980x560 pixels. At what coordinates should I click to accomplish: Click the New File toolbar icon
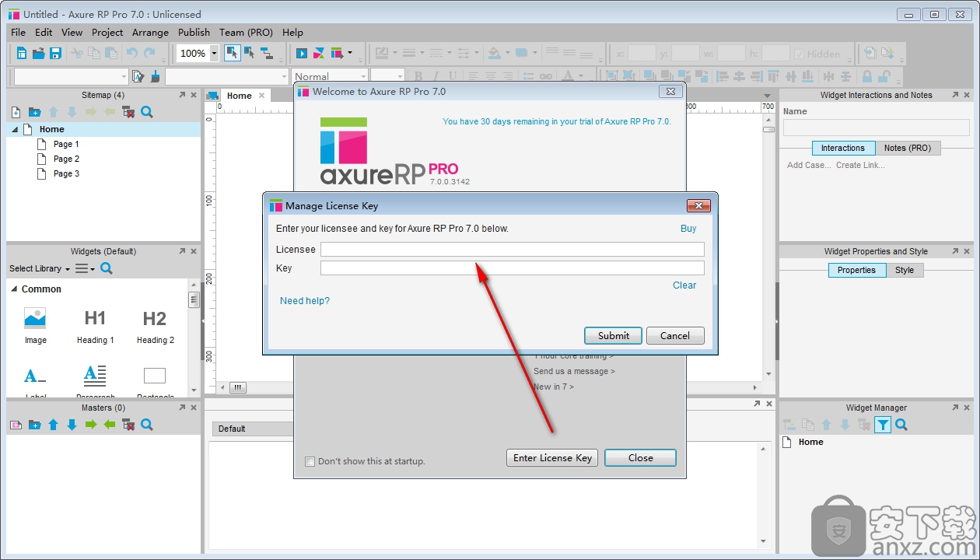click(x=22, y=53)
